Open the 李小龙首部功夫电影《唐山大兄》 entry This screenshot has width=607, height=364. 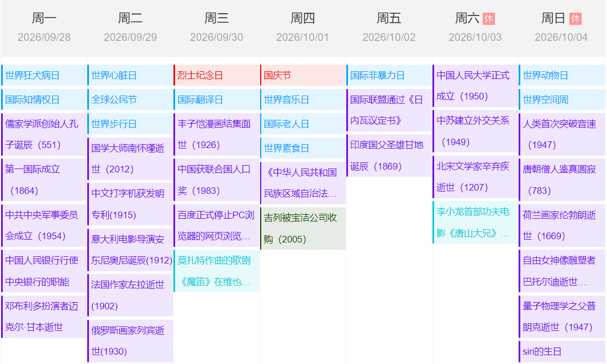point(475,222)
